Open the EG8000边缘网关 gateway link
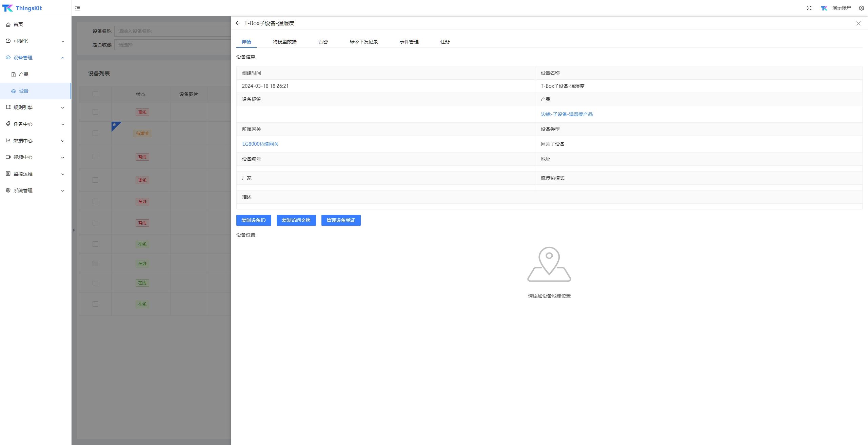Image resolution: width=868 pixels, height=445 pixels. pos(260,144)
